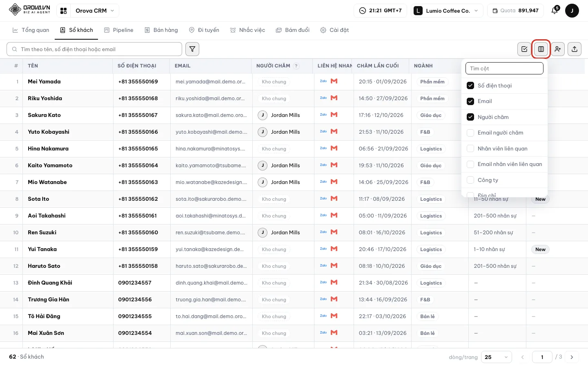The width and height of the screenshot is (588, 368).
Task: Check the Email người chăm column
Action: coord(470,133)
